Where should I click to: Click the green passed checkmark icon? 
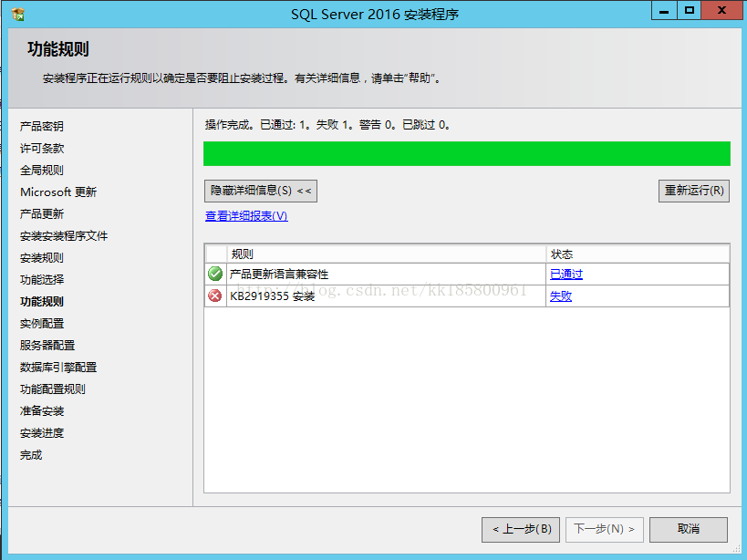click(x=215, y=274)
